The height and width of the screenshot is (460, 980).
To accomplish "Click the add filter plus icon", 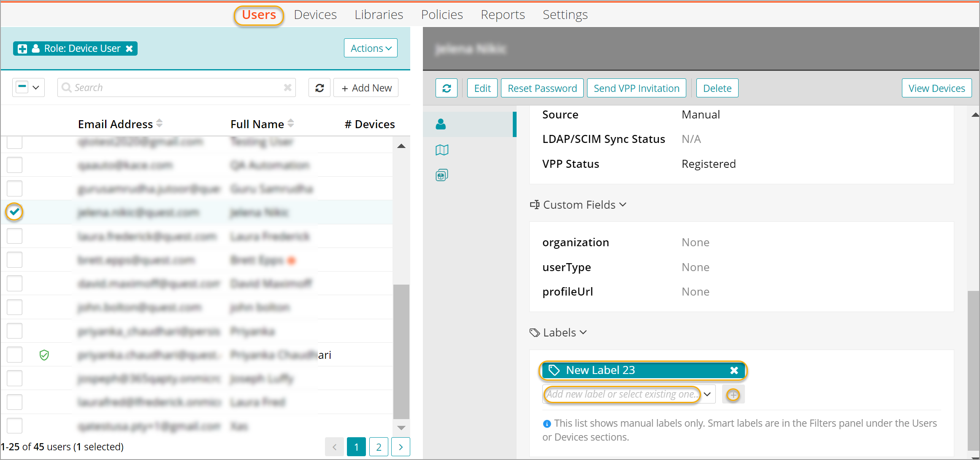I will click(x=22, y=49).
